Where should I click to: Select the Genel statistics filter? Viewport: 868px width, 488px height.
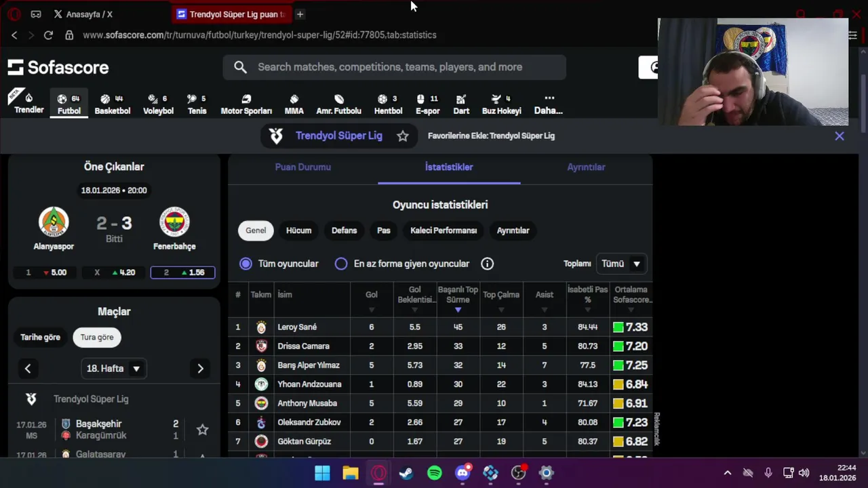tap(256, 230)
